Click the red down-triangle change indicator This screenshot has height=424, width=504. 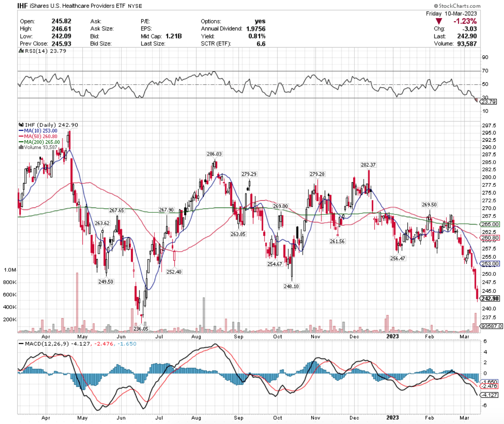[x=439, y=21]
